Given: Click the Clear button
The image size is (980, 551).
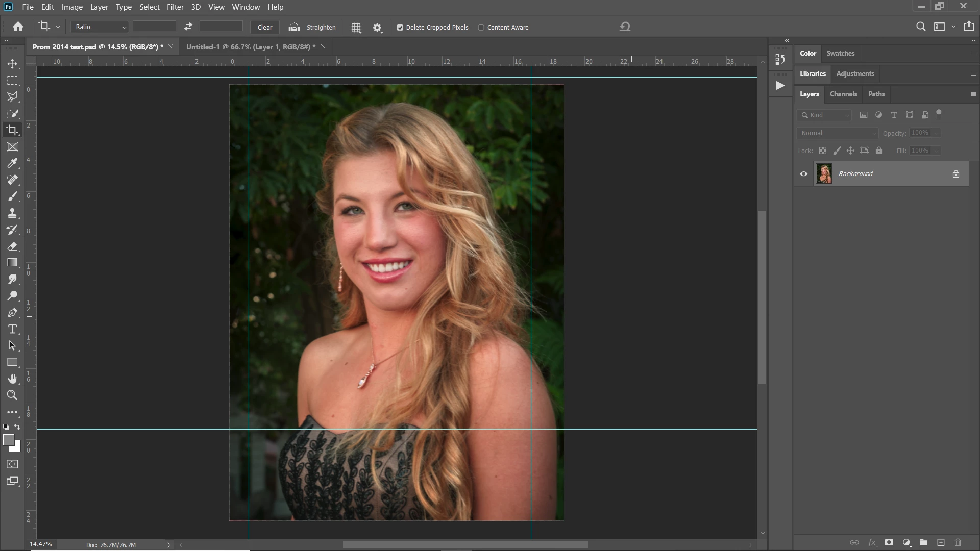Looking at the screenshot, I should coord(264,28).
